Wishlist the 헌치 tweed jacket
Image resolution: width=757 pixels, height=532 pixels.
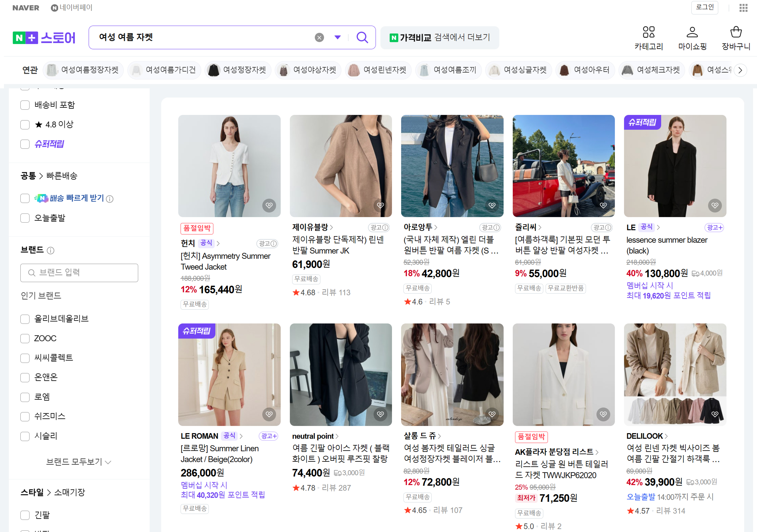[269, 205]
